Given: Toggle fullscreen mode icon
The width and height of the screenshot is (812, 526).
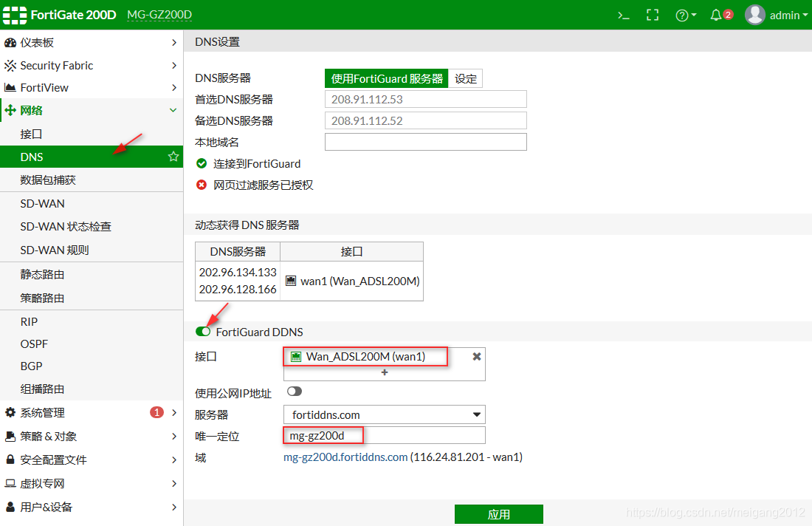Looking at the screenshot, I should pyautogui.click(x=653, y=15).
